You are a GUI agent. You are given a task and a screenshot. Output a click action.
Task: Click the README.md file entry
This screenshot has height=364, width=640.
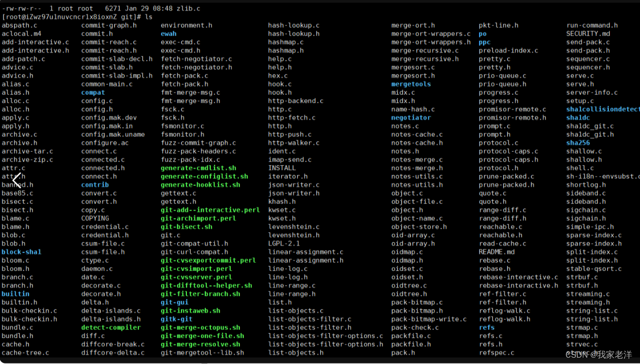497,252
